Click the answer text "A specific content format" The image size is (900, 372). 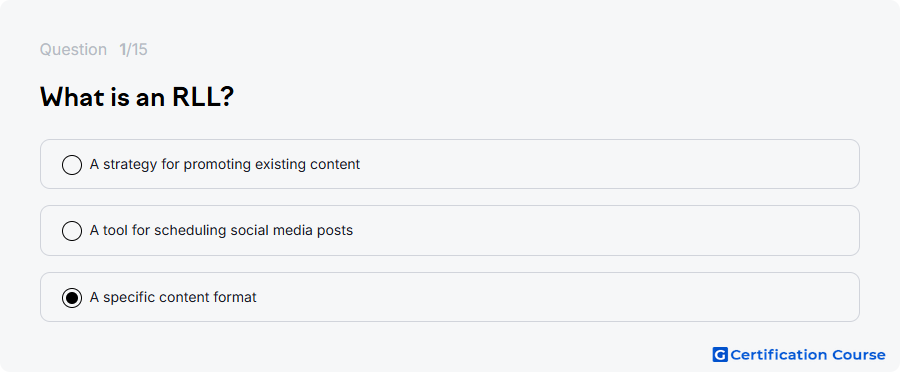tap(173, 297)
